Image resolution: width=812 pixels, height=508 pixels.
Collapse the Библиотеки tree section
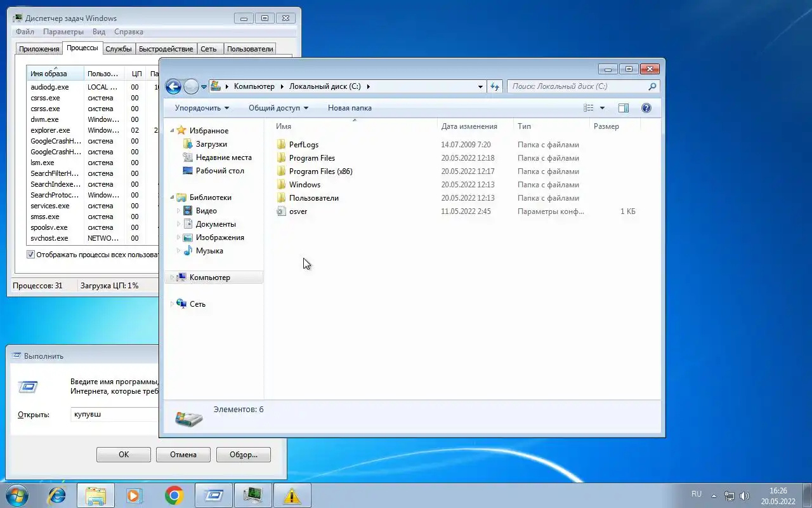pos(172,197)
